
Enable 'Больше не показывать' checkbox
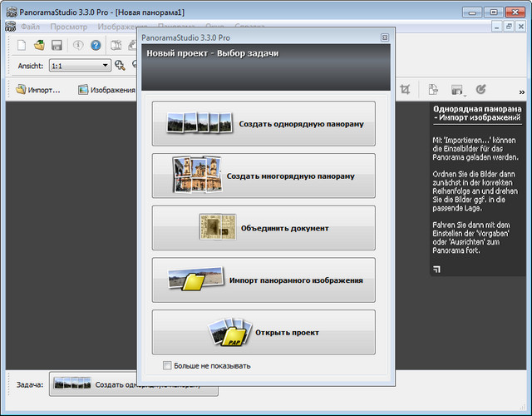pyautogui.click(x=168, y=365)
